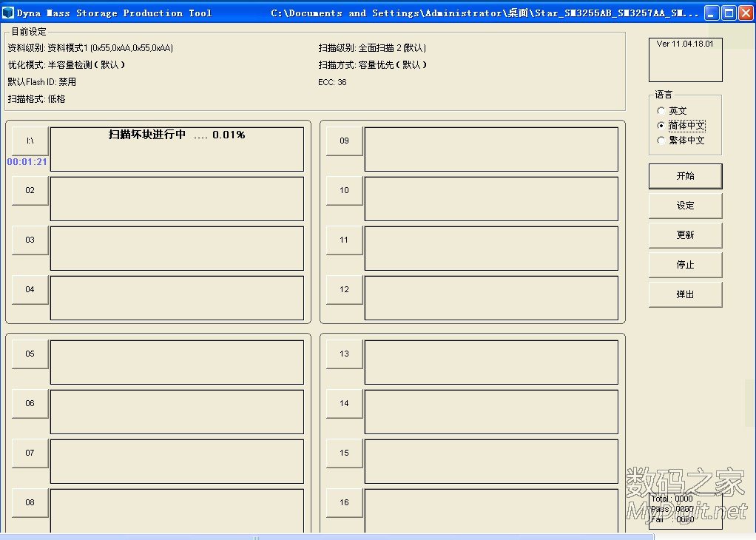This screenshot has height=540, width=756.
Task: Click port button 02
Action: [x=30, y=190]
